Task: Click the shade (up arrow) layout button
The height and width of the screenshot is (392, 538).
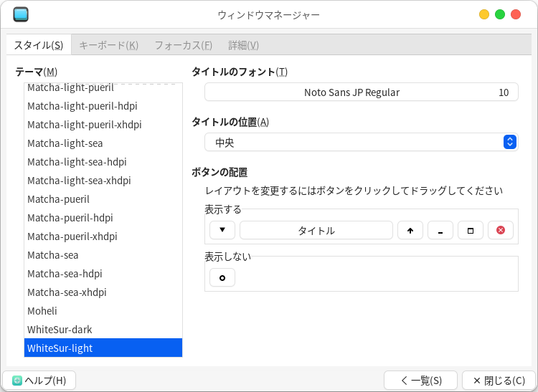Action: tap(410, 230)
